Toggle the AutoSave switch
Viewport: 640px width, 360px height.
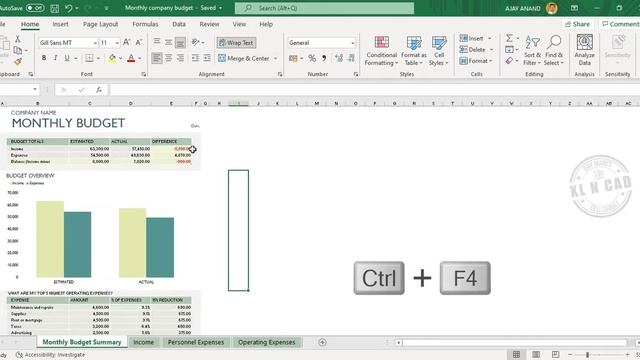35,8
